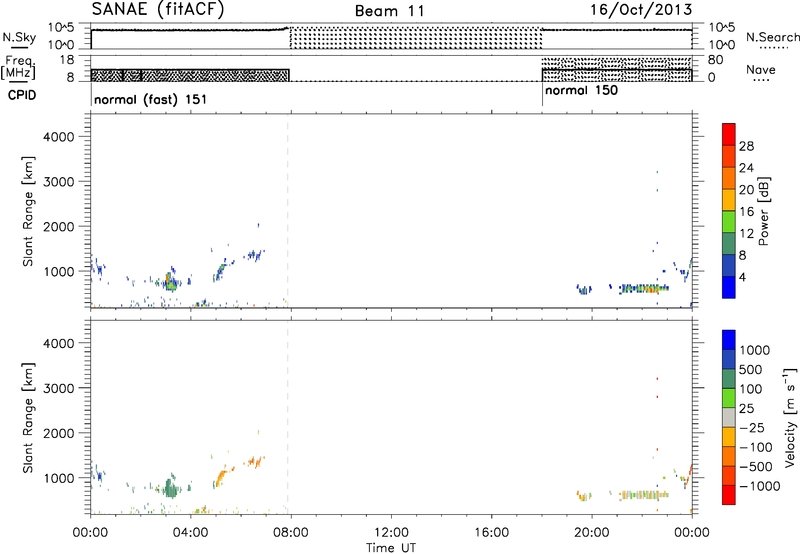
Task: Click the 08:00 time axis label
Action: (x=291, y=533)
